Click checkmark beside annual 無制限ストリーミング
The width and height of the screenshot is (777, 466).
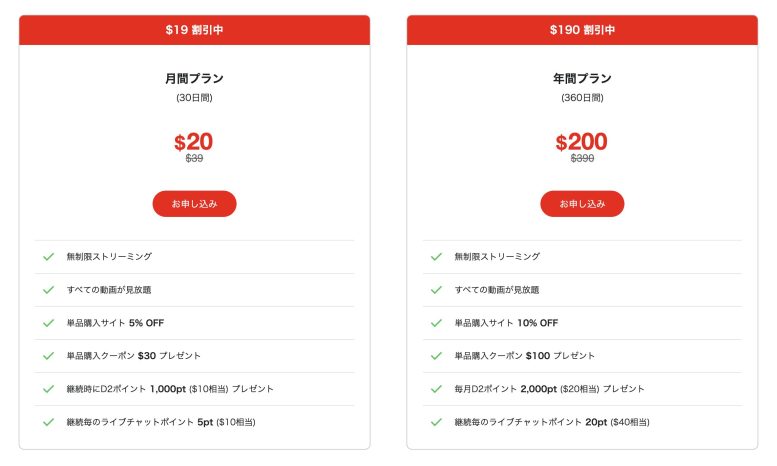436,257
